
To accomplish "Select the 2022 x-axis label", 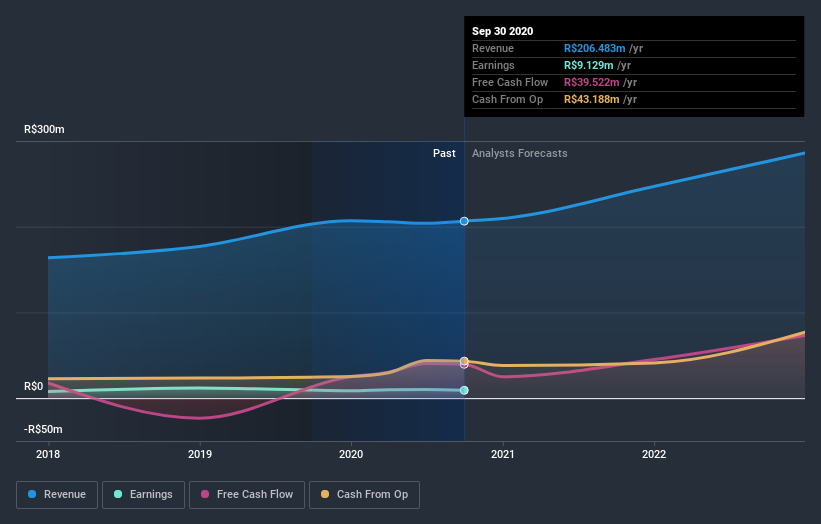I will point(654,454).
